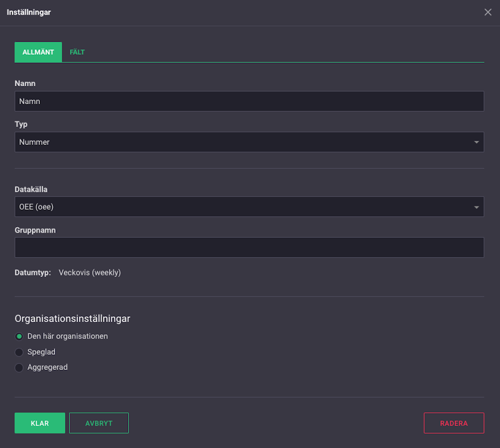Image resolution: width=500 pixels, height=448 pixels.
Task: Click the red Radera button
Action: (x=454, y=423)
